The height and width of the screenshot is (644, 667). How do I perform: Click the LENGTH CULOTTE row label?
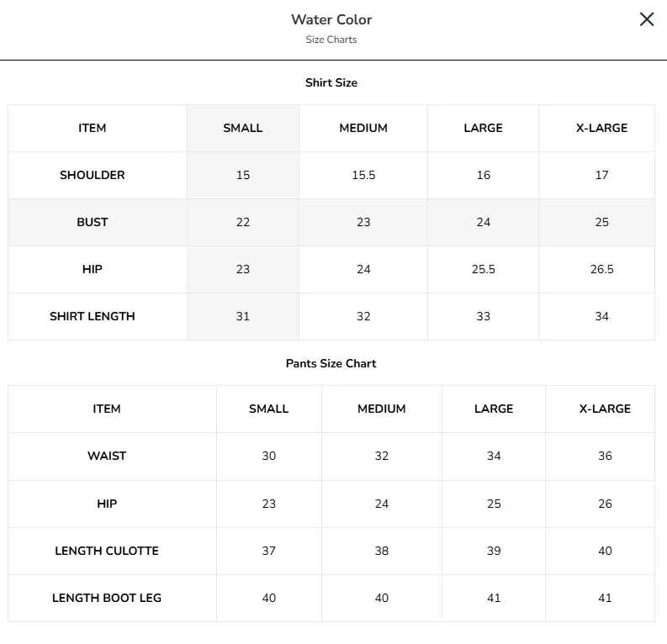107,551
